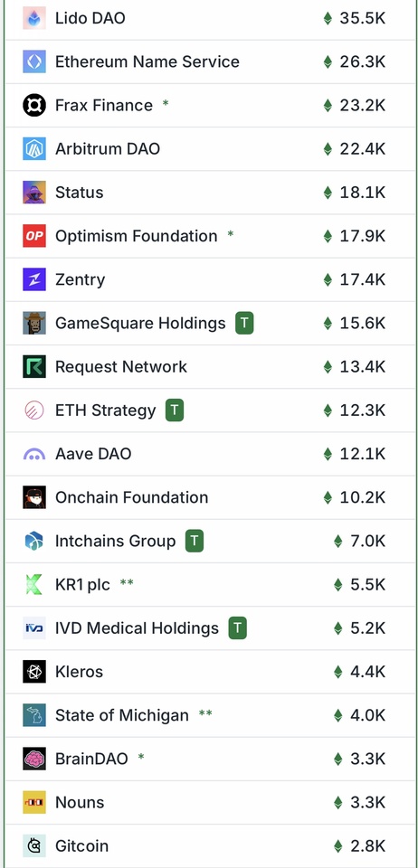418x868 pixels.
Task: Click the T badge beside ETH Strategy
Action: [175, 410]
